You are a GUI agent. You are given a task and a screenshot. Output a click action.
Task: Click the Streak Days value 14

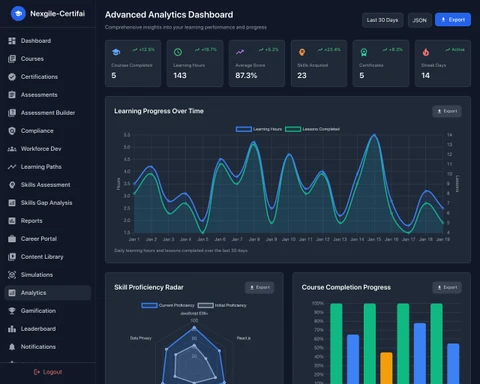pyautogui.click(x=426, y=76)
